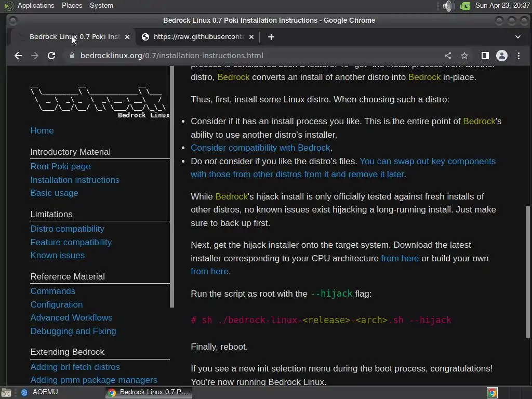Viewport: 532px width, 399px height.
Task: Click the bedrock-linux hijack command line
Action: point(321,320)
